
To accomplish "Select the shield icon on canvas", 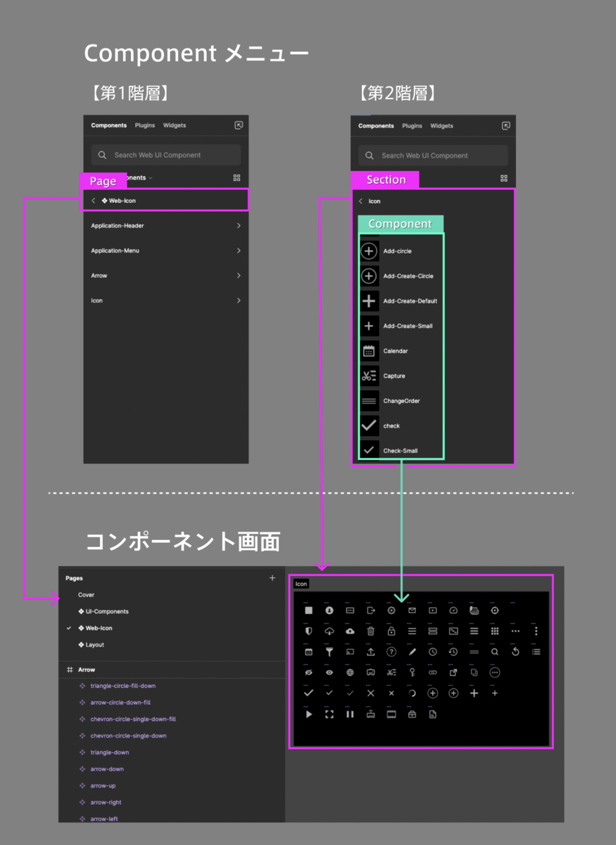I will point(308,631).
